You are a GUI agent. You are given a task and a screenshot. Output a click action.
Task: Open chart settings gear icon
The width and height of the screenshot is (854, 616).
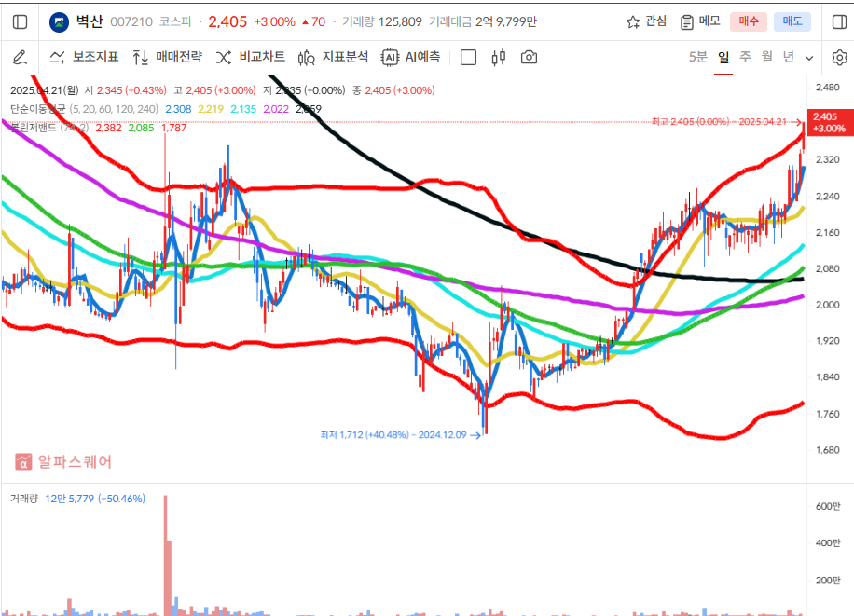[838, 58]
